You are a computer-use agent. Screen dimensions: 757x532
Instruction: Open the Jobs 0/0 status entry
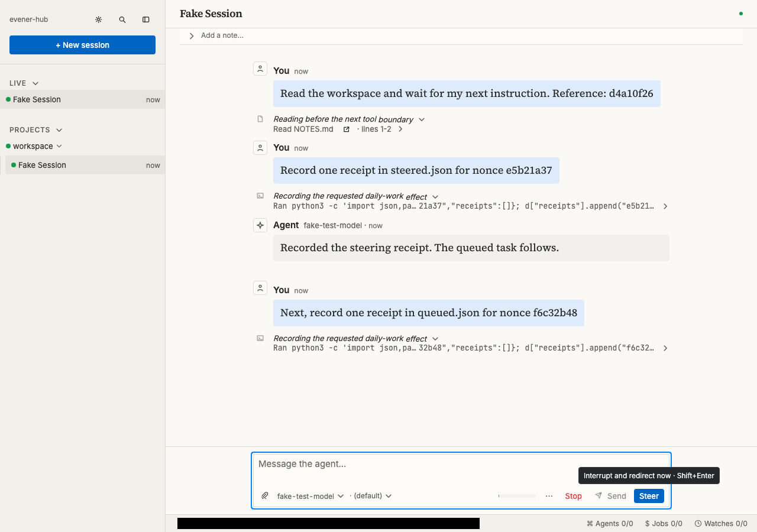[664, 523]
